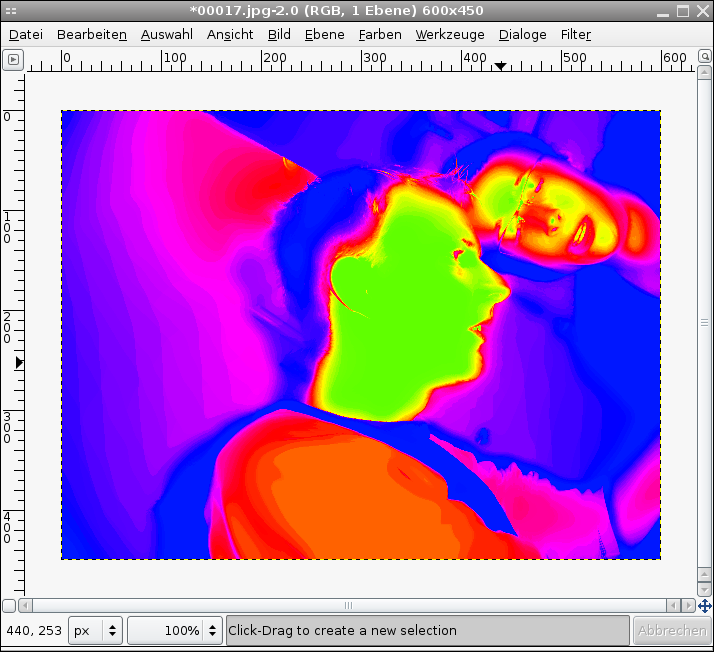Open the Bearbeiten menu

pyautogui.click(x=92, y=35)
